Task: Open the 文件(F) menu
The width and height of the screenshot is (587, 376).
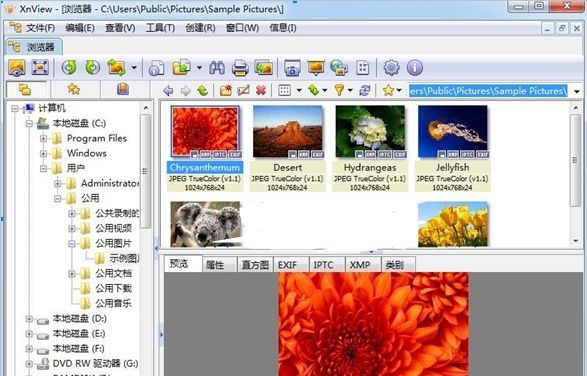Action: [x=40, y=28]
